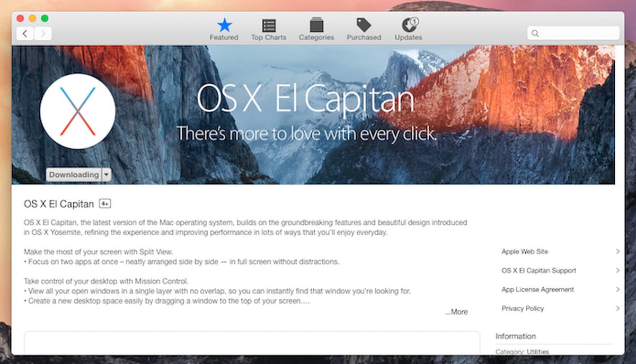Viewport: 636px width, 364px height.
Task: Click the Category: Utilities text
Action: (x=522, y=352)
